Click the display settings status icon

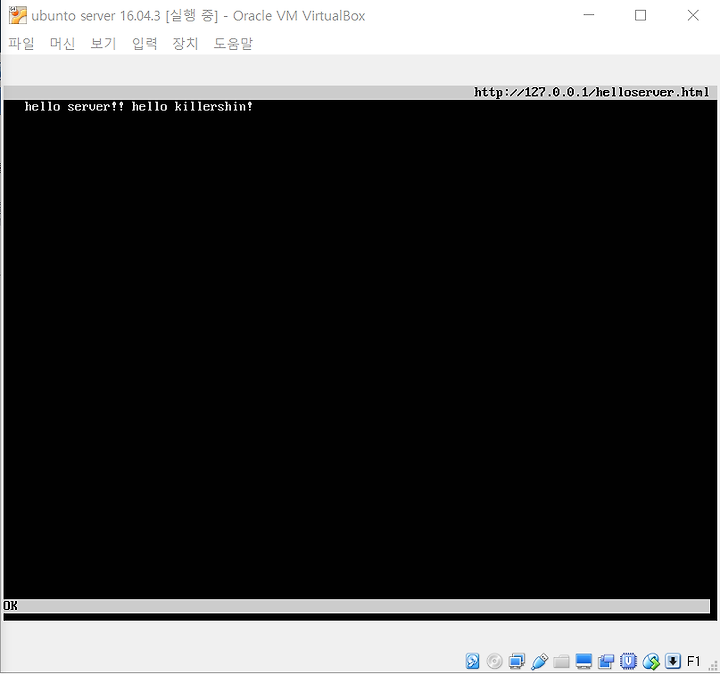pos(584,661)
